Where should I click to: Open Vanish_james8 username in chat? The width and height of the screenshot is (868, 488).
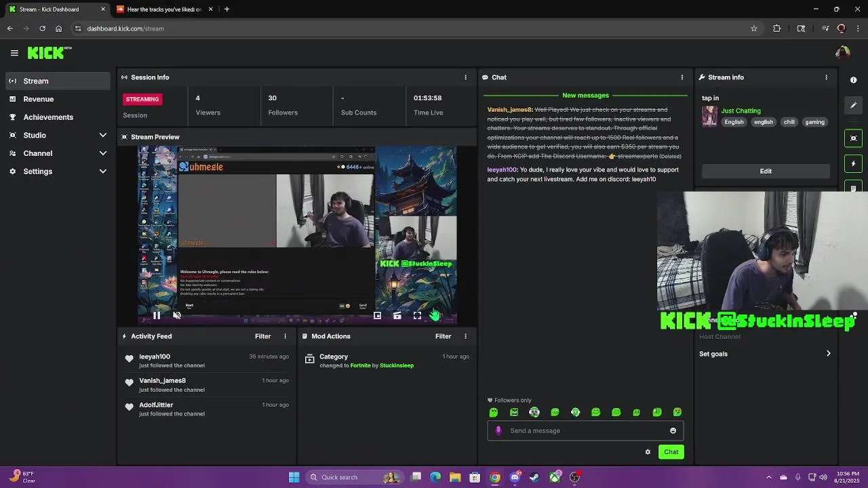tap(509, 110)
